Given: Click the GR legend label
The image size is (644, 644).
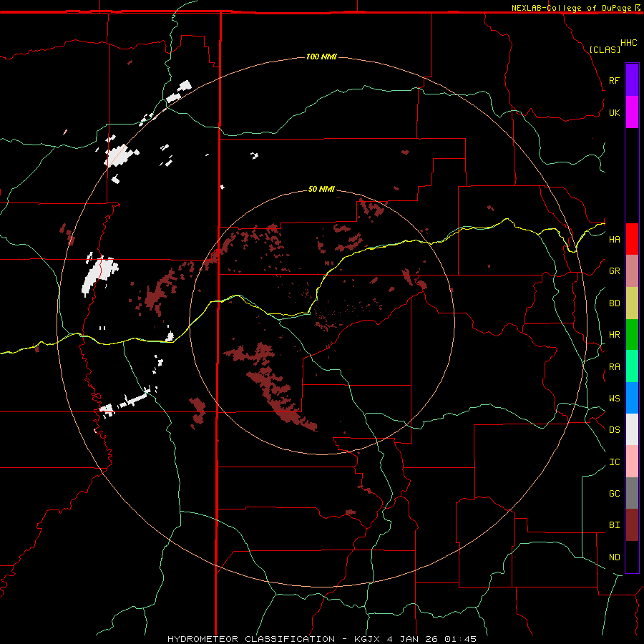Looking at the screenshot, I should [x=614, y=271].
